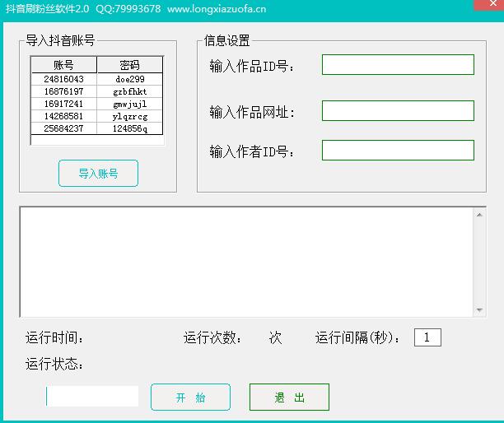Select account cell 16917241
Screen dimensions: 504x423
(63, 104)
